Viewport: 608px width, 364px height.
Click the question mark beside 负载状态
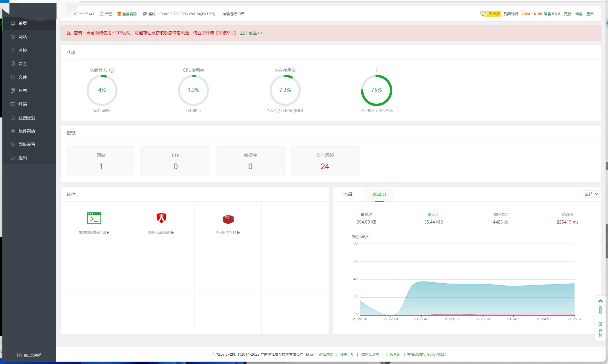pyautogui.click(x=112, y=70)
